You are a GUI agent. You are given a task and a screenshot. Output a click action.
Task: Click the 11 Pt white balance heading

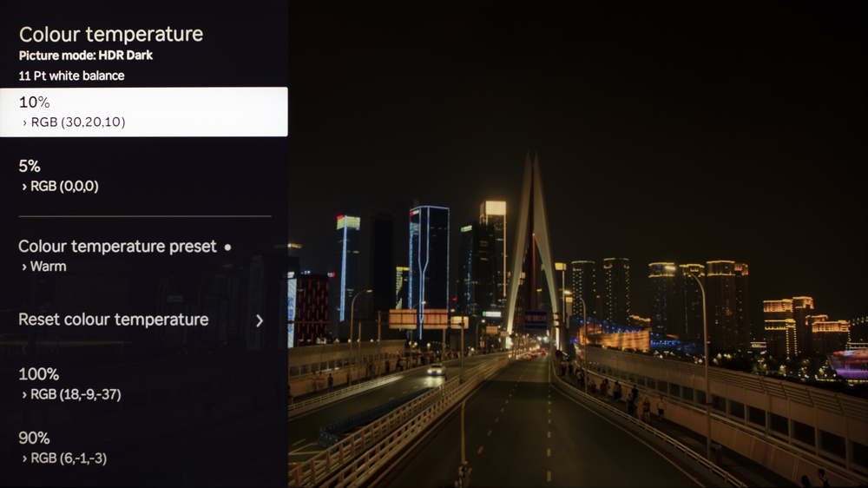tap(71, 76)
